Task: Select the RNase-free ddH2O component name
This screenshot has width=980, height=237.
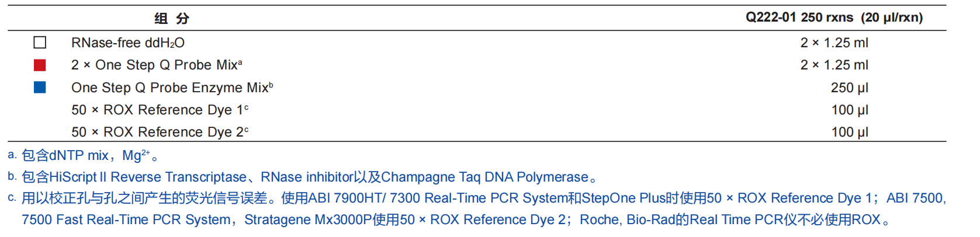Action: click(127, 43)
